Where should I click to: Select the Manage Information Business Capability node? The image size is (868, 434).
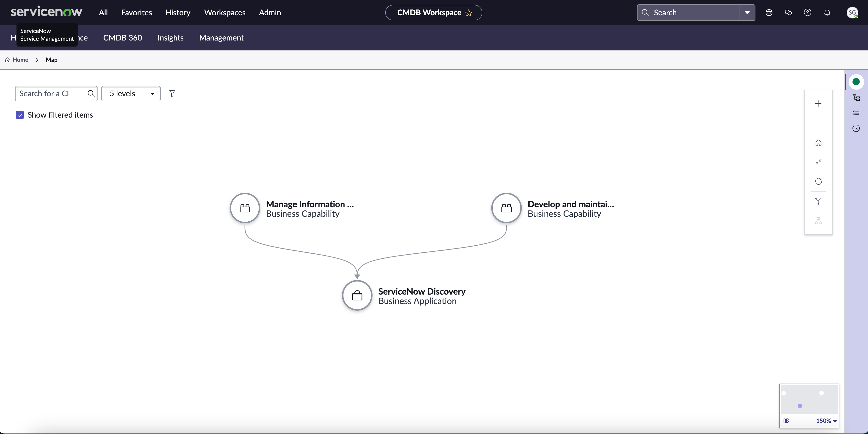245,208
